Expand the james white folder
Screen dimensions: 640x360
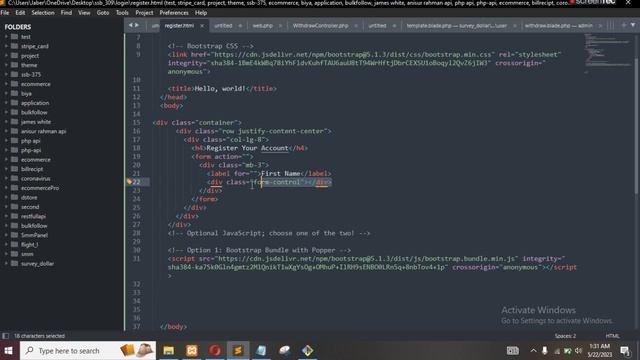click(x=6, y=122)
